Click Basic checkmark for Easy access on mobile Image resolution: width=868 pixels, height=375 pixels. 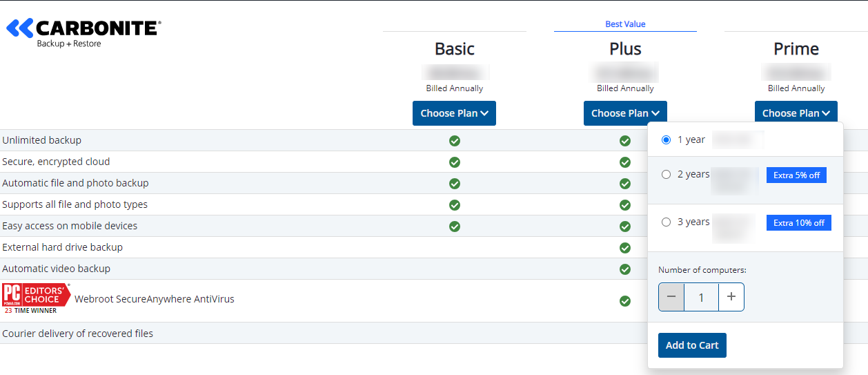point(454,227)
